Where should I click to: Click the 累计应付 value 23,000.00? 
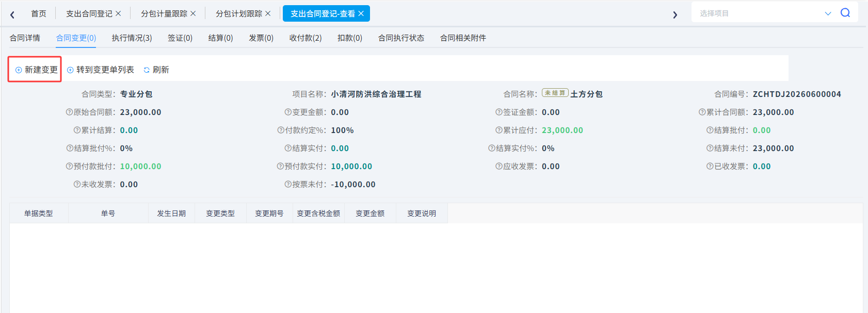[x=562, y=130]
